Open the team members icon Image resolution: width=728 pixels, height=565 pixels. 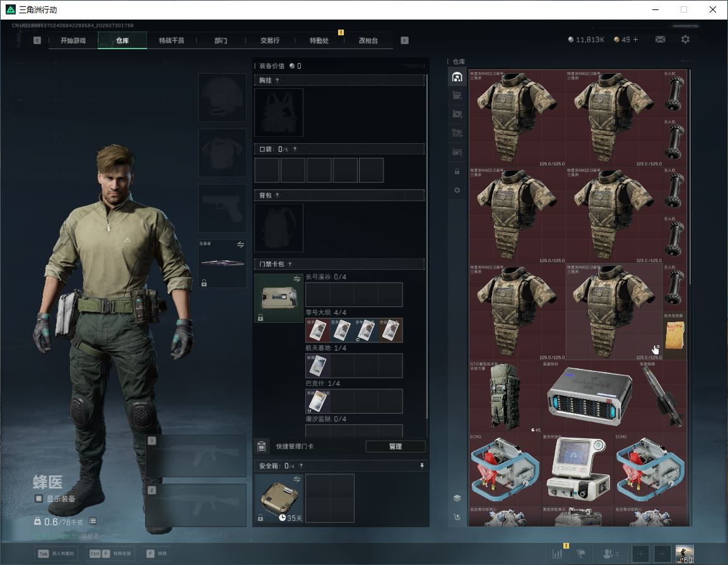(610, 554)
